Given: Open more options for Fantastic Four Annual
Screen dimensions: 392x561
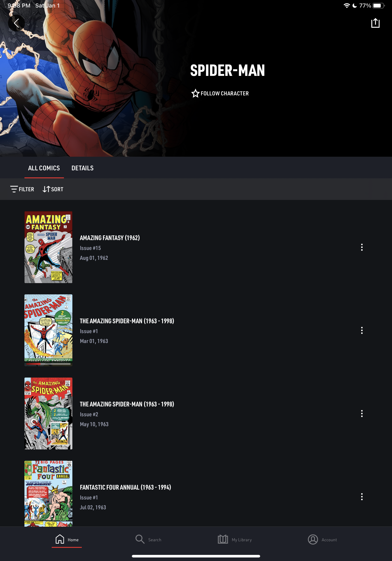Looking at the screenshot, I should point(362,496).
